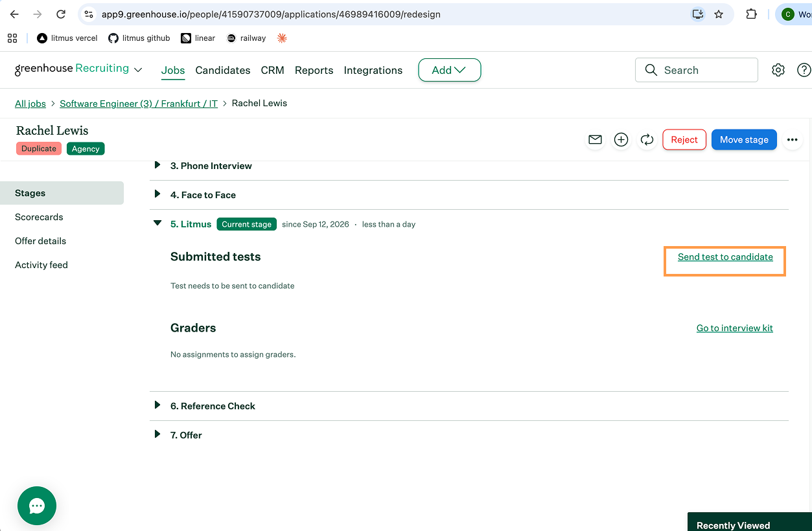Screen dimensions: 812x531
Task: Select Scorecards in the left sidebar
Action: (39, 217)
